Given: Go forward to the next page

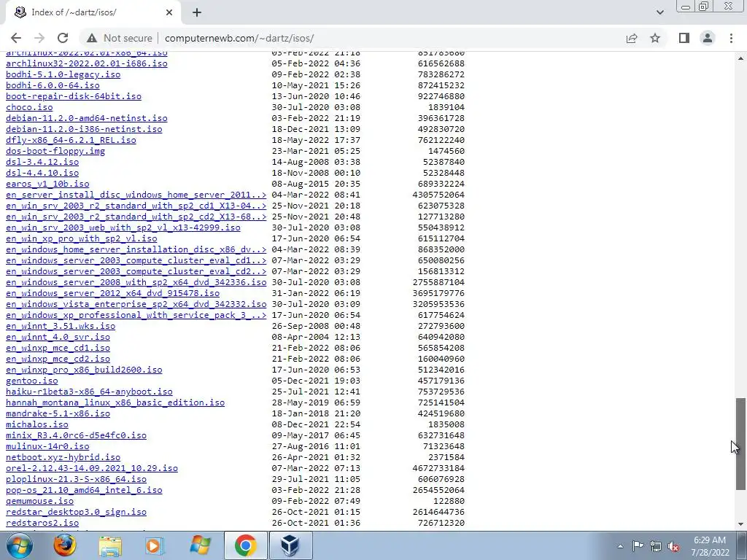Looking at the screenshot, I should tap(39, 38).
